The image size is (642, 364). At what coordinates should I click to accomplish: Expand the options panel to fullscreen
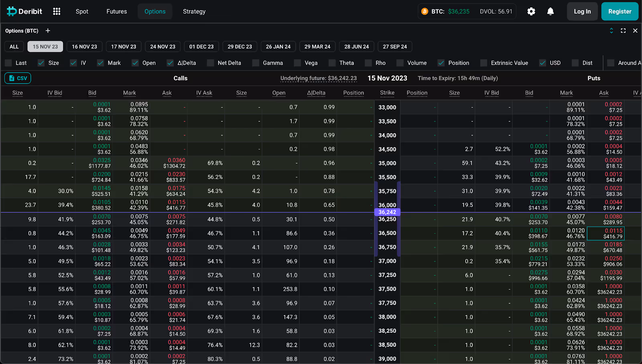tap(623, 30)
